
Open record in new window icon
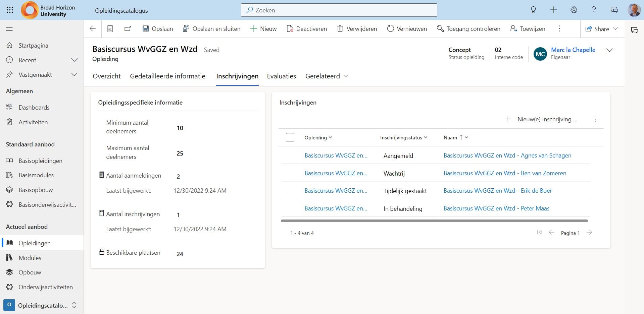[128, 29]
